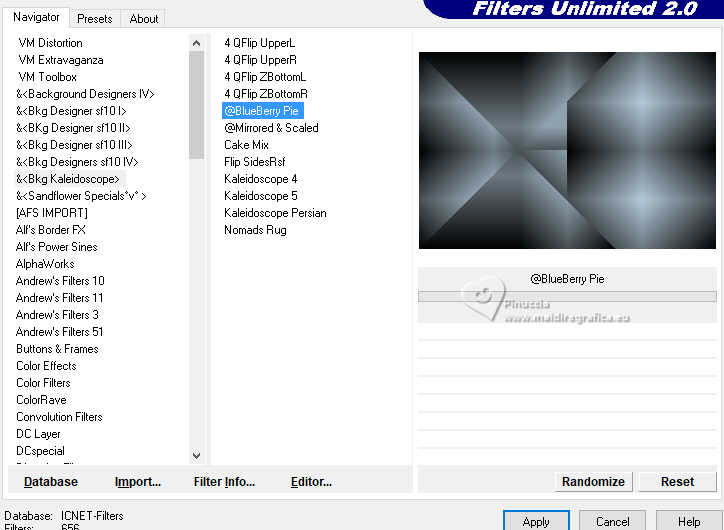Select DC Layer category
The height and width of the screenshot is (530, 724).
[38, 434]
